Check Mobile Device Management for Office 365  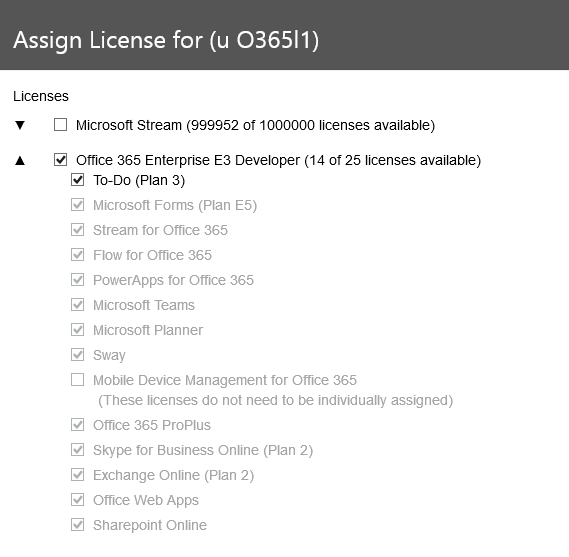[x=77, y=380]
